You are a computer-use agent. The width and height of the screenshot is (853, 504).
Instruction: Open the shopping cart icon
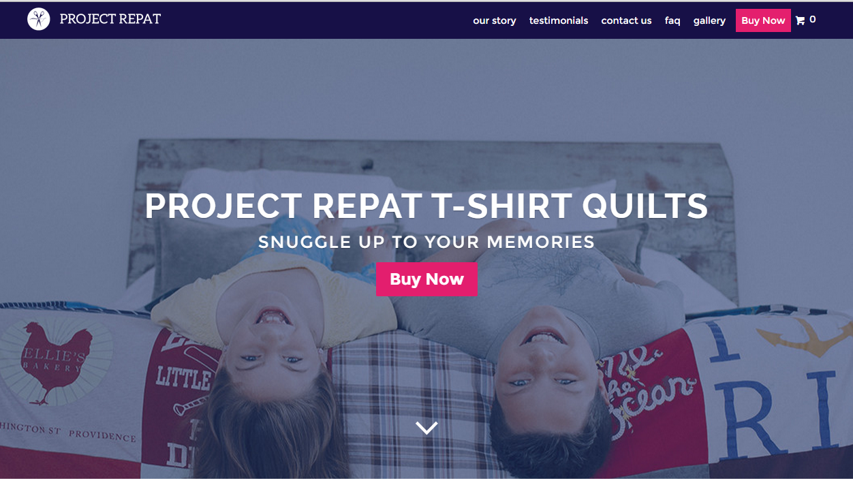(800, 20)
